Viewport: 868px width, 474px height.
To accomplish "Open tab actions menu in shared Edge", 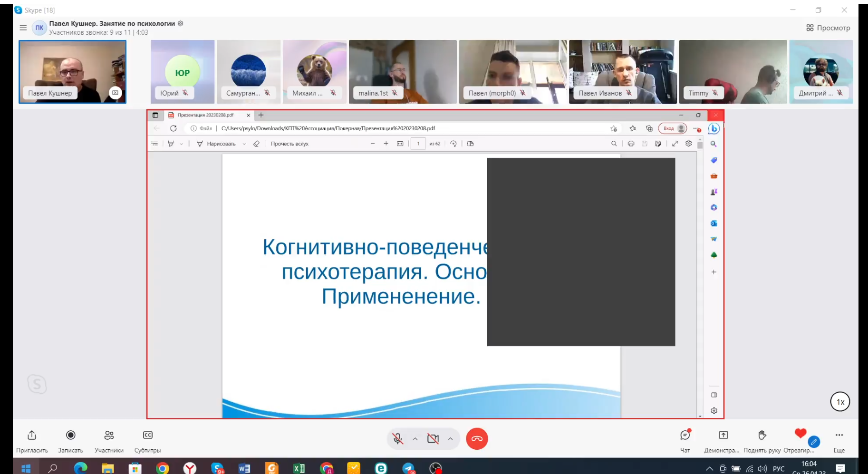I will pos(155,115).
